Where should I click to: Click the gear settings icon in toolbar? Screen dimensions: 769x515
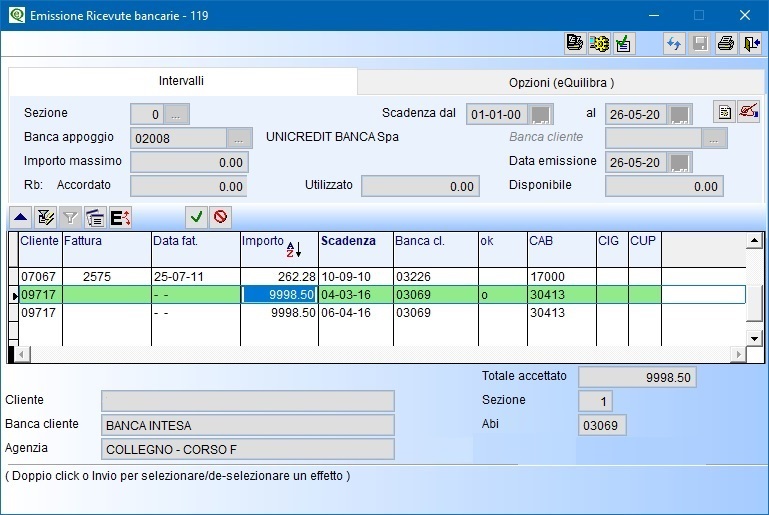[x=599, y=43]
